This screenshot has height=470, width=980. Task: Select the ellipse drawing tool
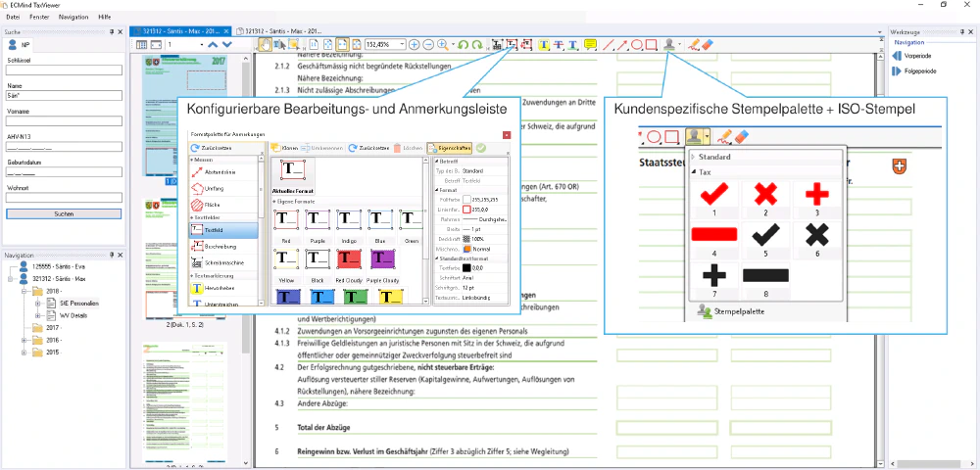pos(637,44)
